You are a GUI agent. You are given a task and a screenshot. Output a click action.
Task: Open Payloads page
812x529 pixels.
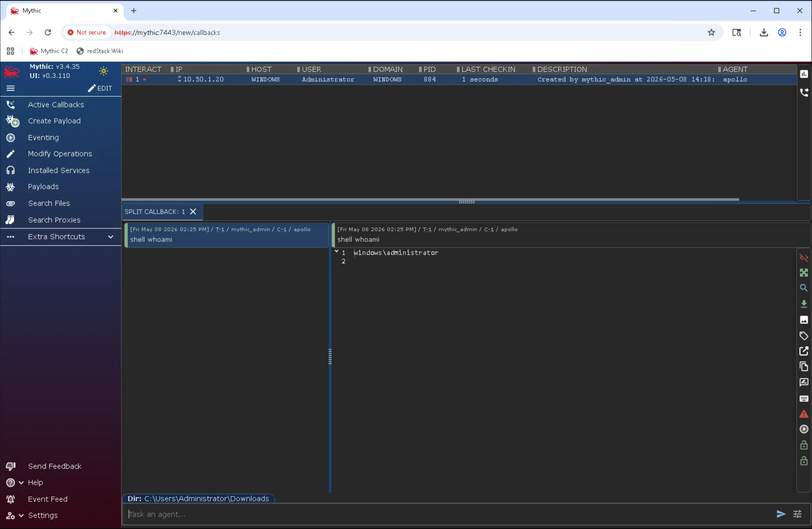pyautogui.click(x=43, y=187)
